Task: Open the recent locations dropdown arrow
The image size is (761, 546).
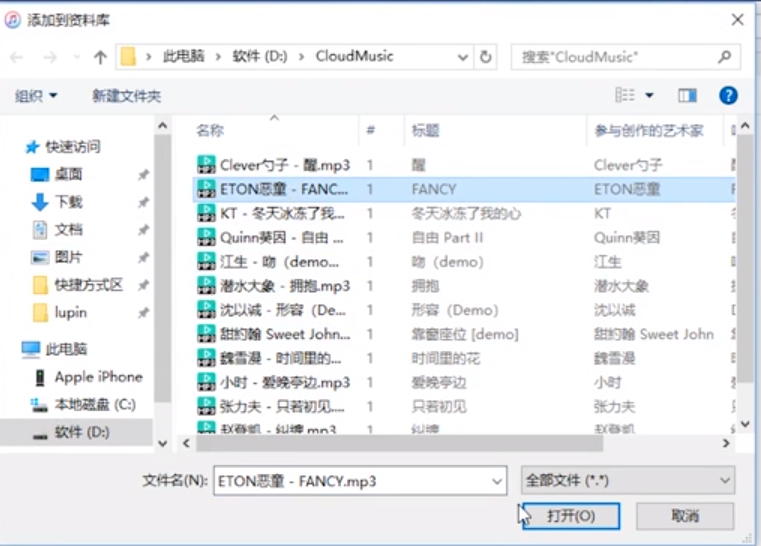Action: (77, 57)
